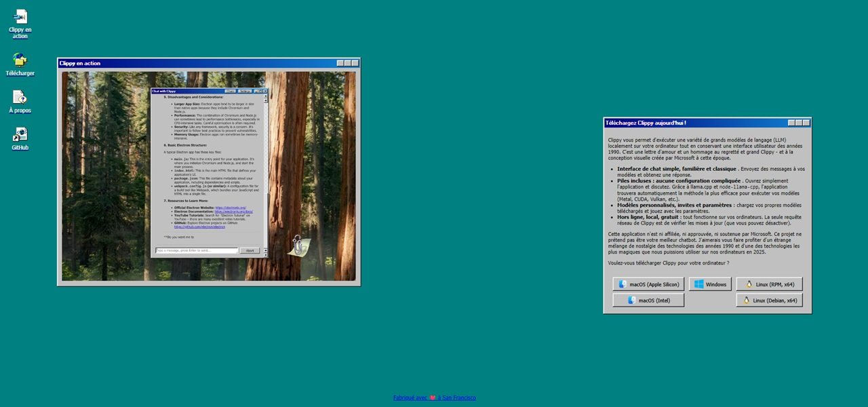Screen dimensions: 868x407
Task: Click the chat scrollbar up arrow
Action: coord(265,96)
